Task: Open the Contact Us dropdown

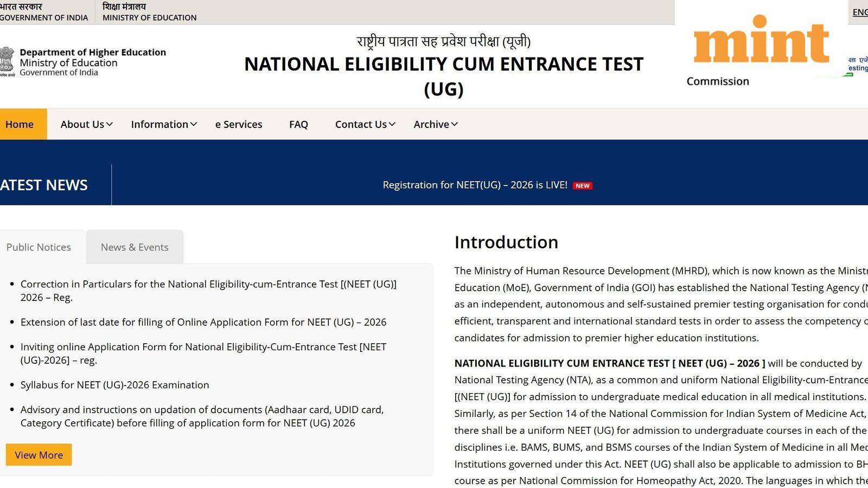Action: click(x=365, y=124)
